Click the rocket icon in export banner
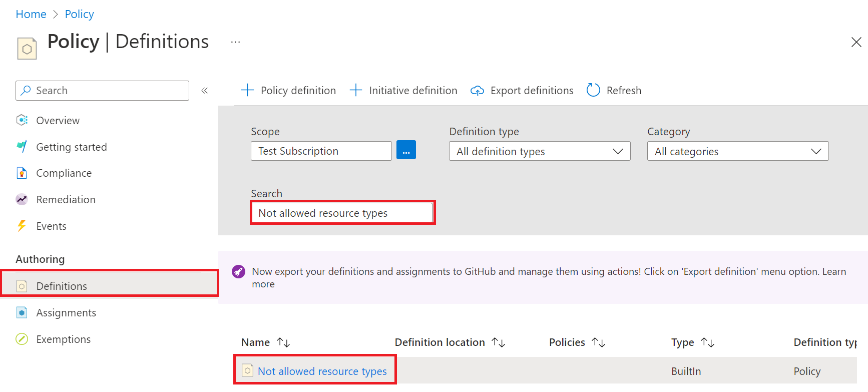Viewport: 868px width, 392px height. click(x=238, y=272)
